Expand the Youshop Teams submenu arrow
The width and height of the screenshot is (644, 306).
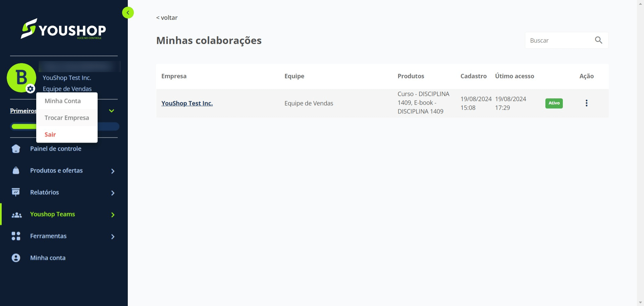point(113,215)
